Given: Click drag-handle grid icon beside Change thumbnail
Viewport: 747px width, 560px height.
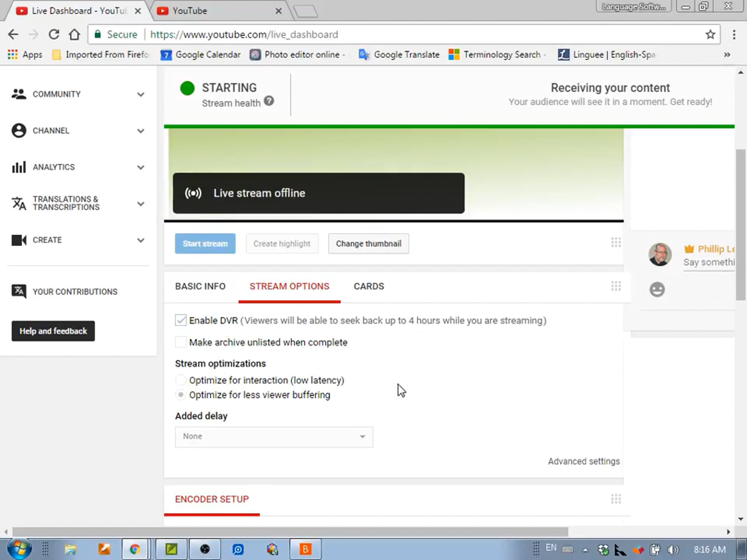Looking at the screenshot, I should pos(616,243).
